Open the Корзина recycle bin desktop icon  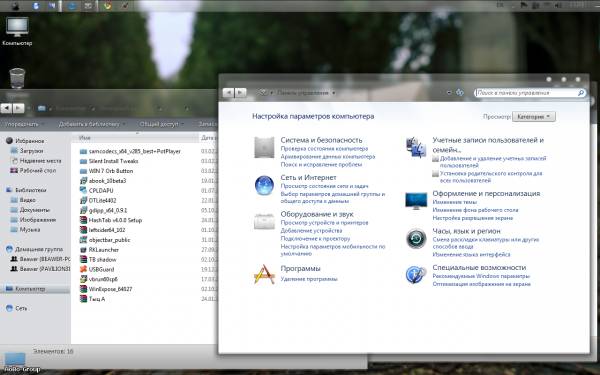coord(17,78)
